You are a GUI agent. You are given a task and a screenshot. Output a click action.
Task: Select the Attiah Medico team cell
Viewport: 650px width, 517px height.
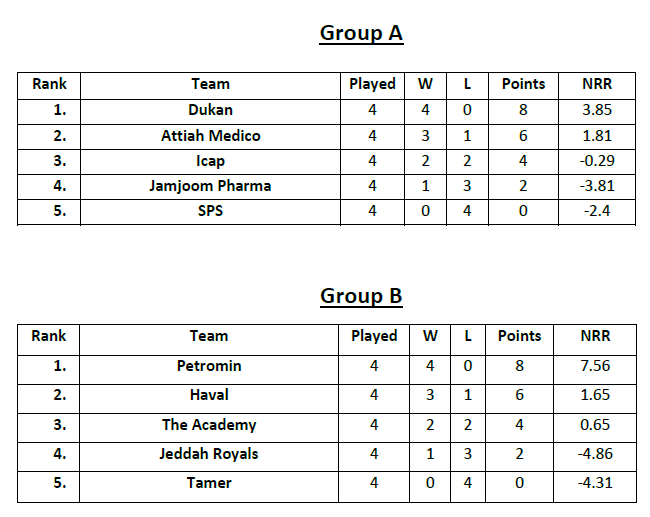(210, 136)
